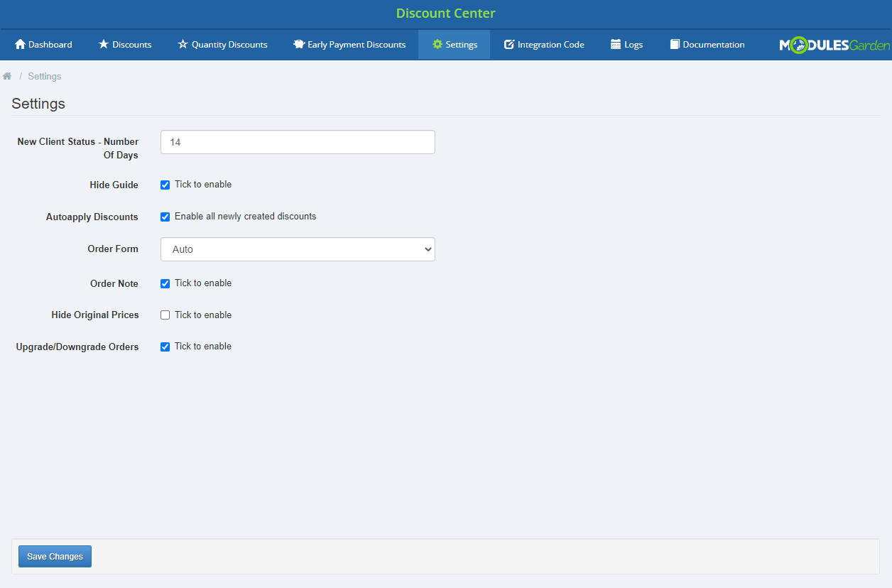Click the Quantity Discounts outlined star icon
Screen dimensions: 892x588
(x=183, y=45)
